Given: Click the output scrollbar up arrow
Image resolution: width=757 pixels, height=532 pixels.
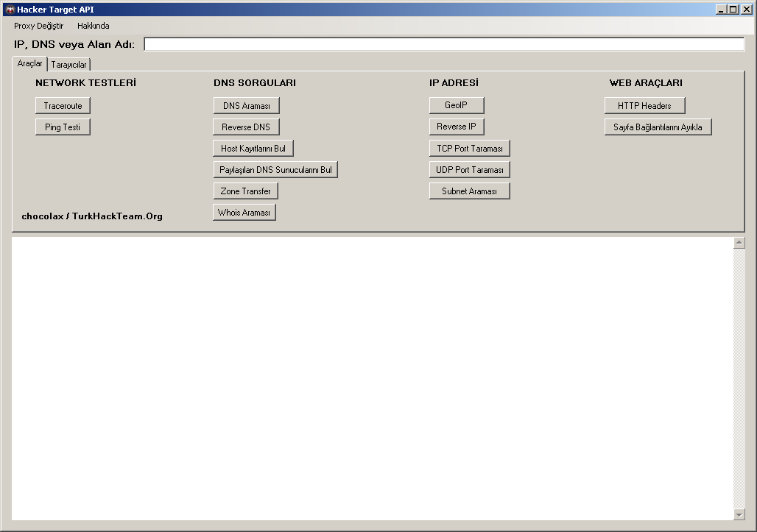Looking at the screenshot, I should [x=739, y=243].
